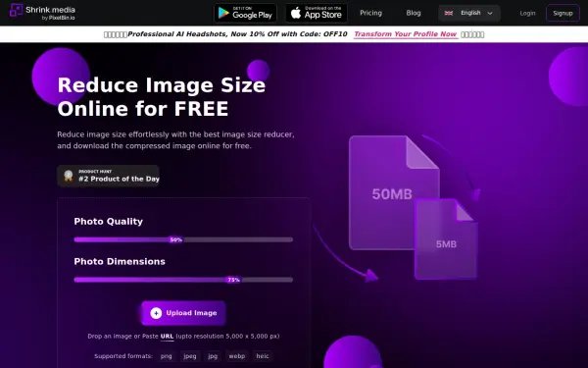Image resolution: width=588 pixels, height=368 pixels.
Task: Click the jpeg format tag
Action: click(x=190, y=356)
